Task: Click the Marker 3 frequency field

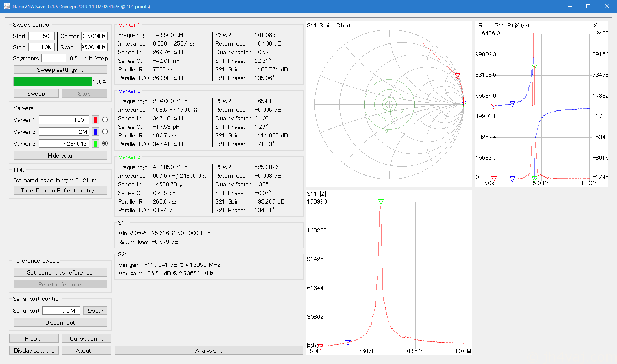Action: tap(64, 144)
